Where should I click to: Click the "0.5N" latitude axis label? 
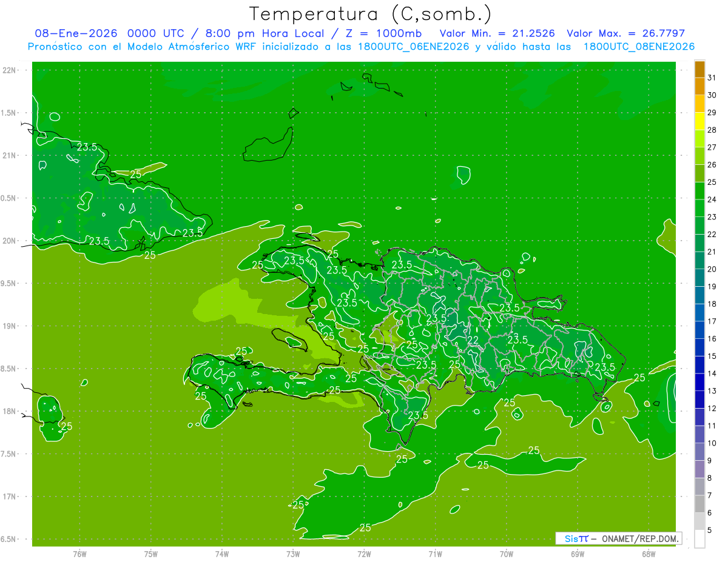pyautogui.click(x=8, y=198)
